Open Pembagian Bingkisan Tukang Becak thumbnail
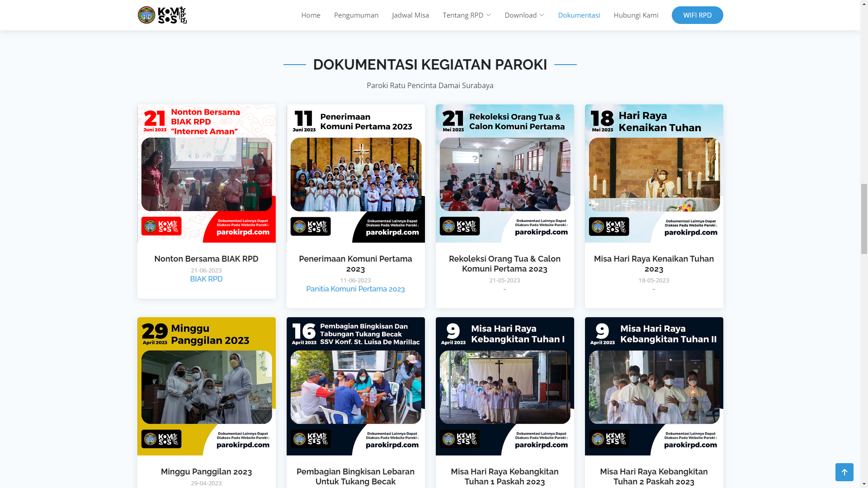The image size is (868, 488). [x=355, y=386]
